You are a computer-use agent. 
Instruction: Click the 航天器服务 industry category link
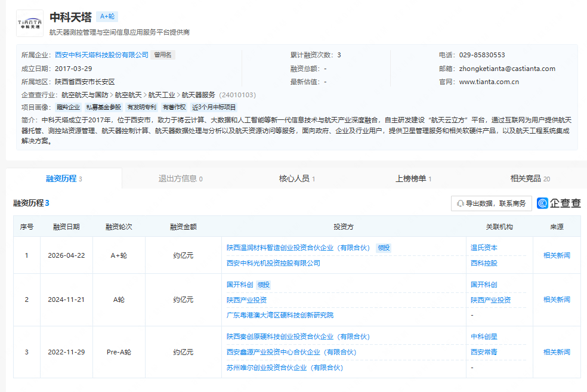(x=198, y=95)
